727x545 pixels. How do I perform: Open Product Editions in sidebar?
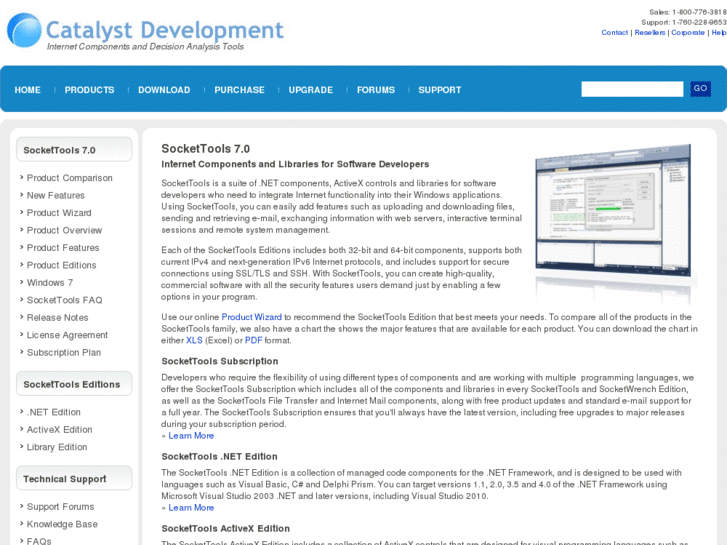point(61,265)
